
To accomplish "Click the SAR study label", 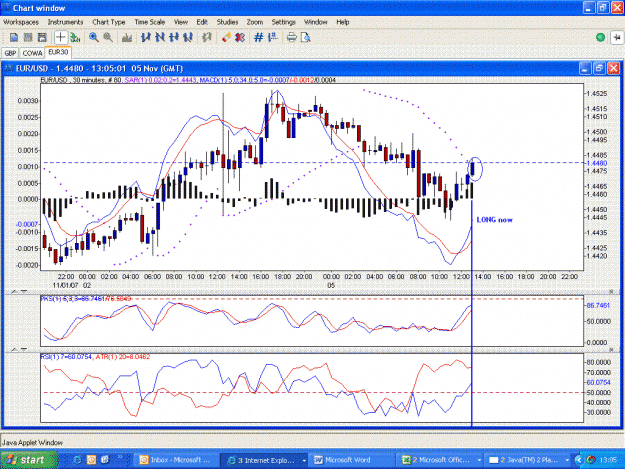I will pos(160,80).
